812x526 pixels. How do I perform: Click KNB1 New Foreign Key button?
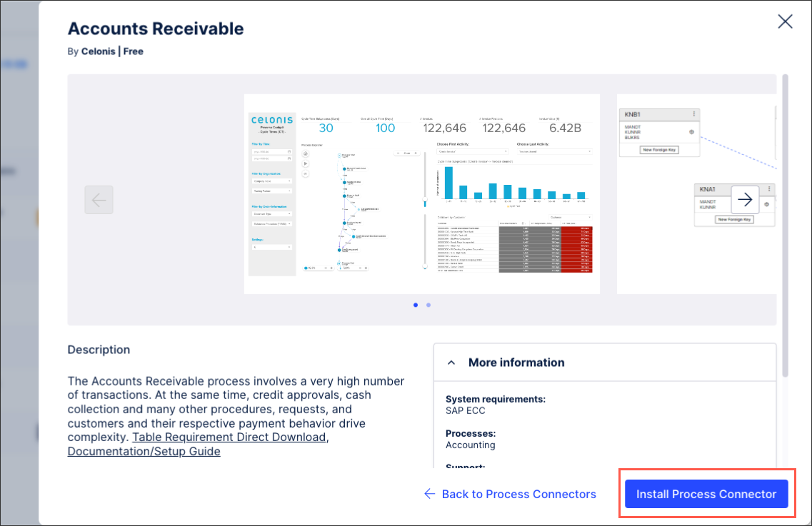pos(659,150)
